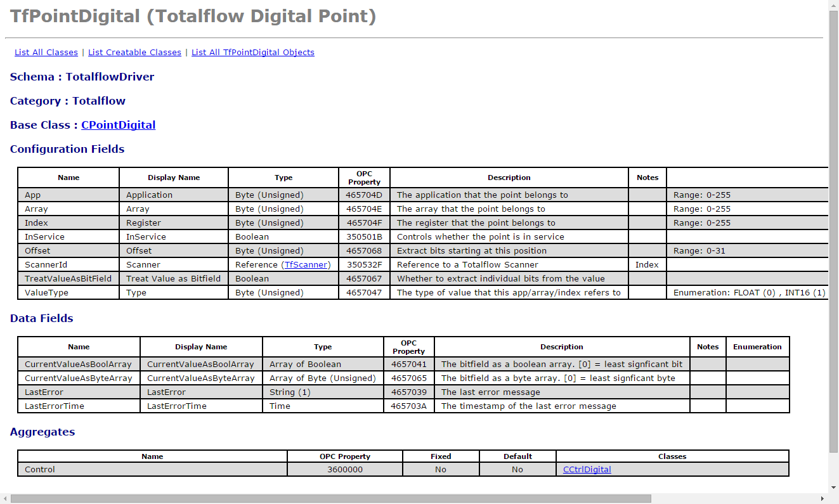839x504 pixels.
Task: Open the "List All Classes" link
Action: [x=46, y=52]
